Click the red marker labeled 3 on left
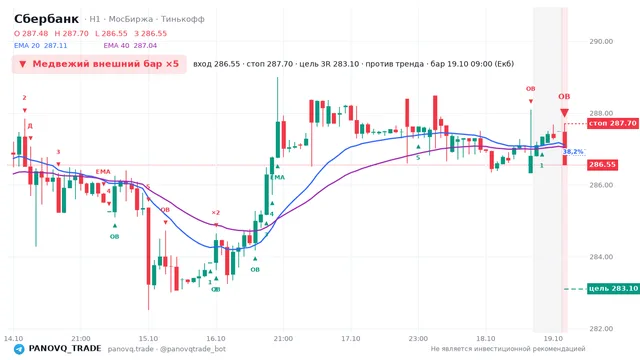The image size is (640, 360). pos(58,152)
